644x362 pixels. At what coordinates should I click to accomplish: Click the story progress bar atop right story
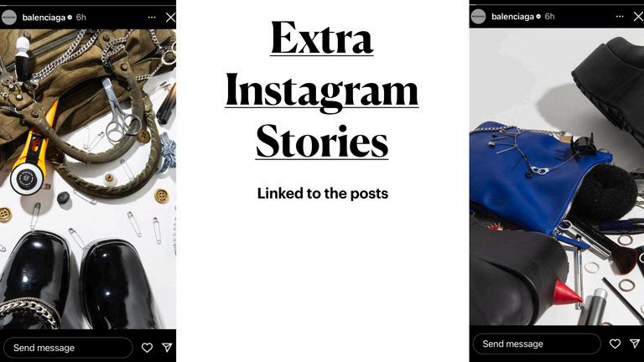(557, 4)
